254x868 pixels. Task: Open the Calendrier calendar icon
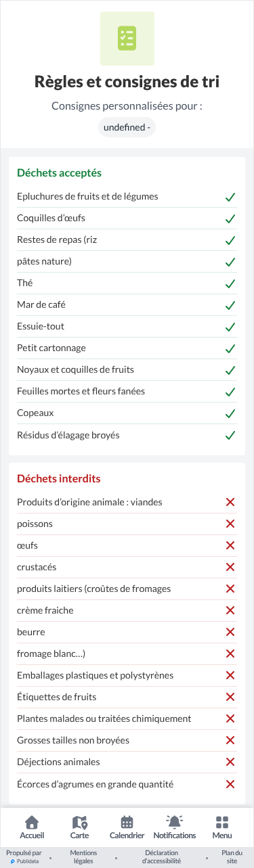point(127,822)
